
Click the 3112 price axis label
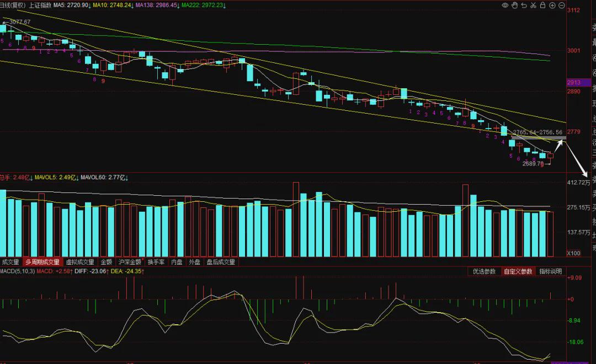[x=573, y=10]
